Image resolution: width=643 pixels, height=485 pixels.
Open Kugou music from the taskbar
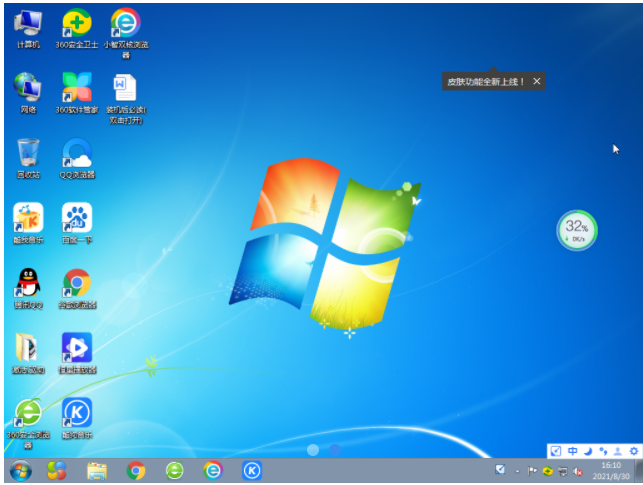tap(253, 470)
